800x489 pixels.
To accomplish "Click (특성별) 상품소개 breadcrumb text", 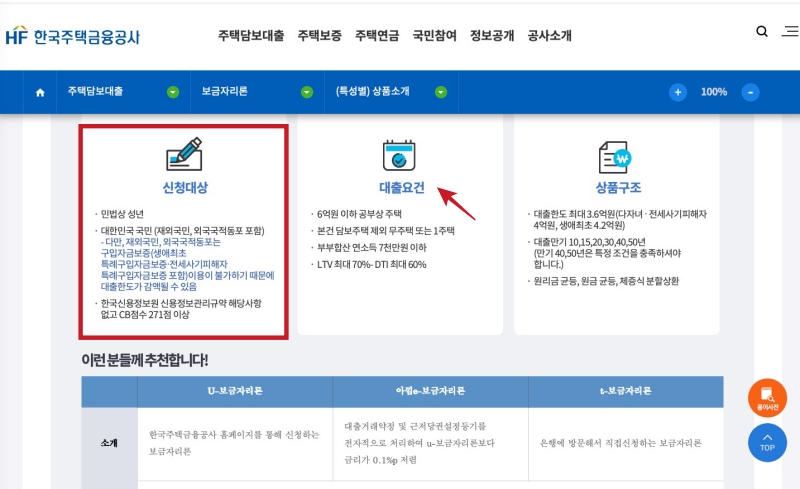I will click(372, 91).
